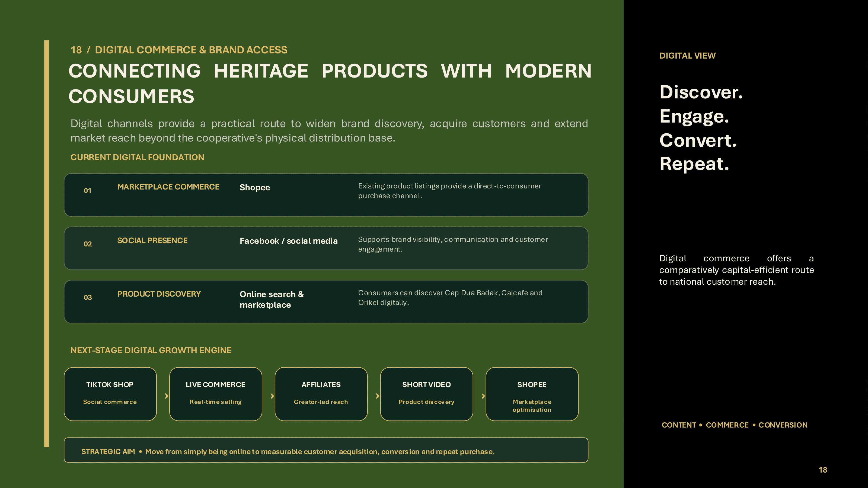Click the 'Creator-led reach' subtitle
Screen dimensions: 868x488
pyautogui.click(x=321, y=402)
